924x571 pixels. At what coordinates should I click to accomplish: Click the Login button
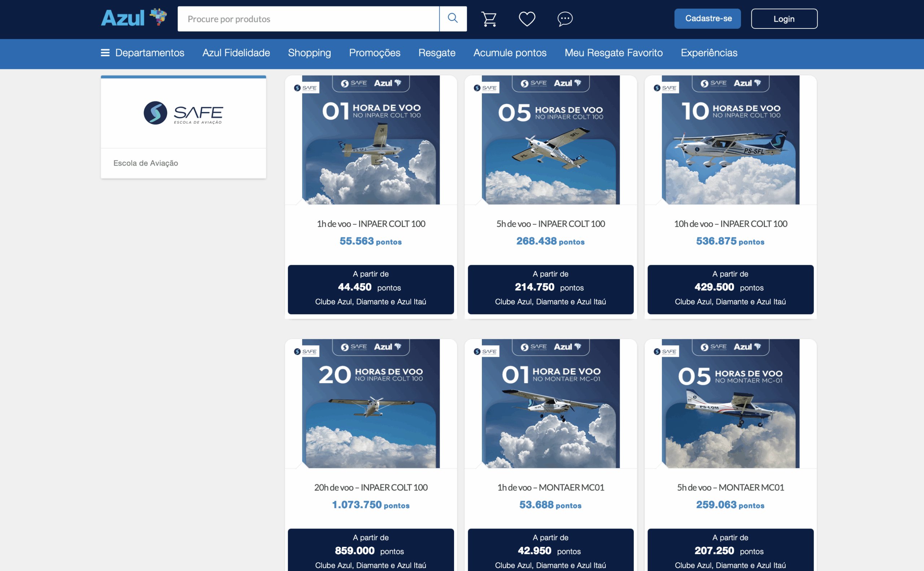click(784, 18)
